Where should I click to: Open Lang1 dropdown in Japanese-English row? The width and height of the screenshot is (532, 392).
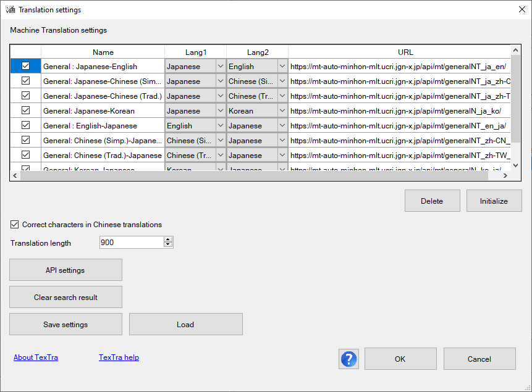pyautogui.click(x=221, y=66)
